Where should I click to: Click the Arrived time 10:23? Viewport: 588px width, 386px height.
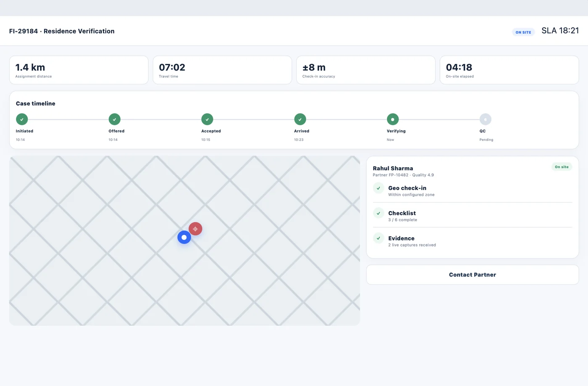point(299,140)
